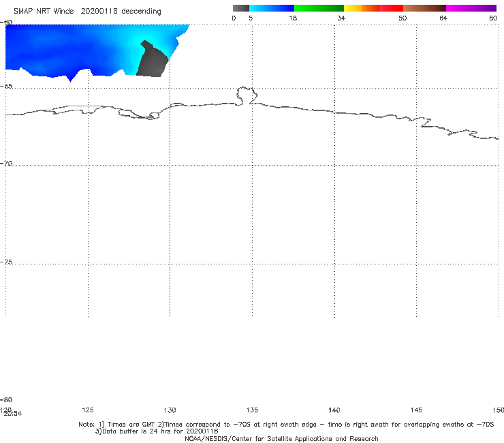504x443 pixels.
Task: Click the 130 longitude axis label
Action: pos(170,410)
